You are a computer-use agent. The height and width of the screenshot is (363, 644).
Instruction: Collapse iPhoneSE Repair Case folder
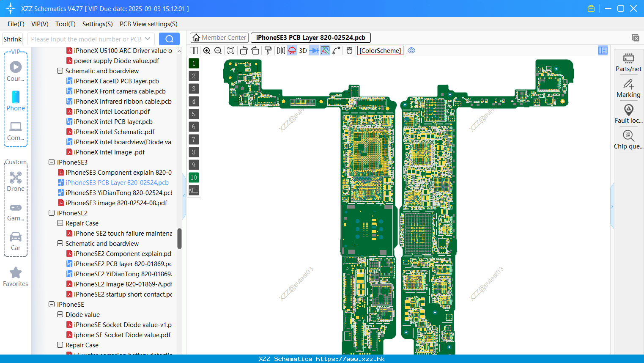(60, 345)
